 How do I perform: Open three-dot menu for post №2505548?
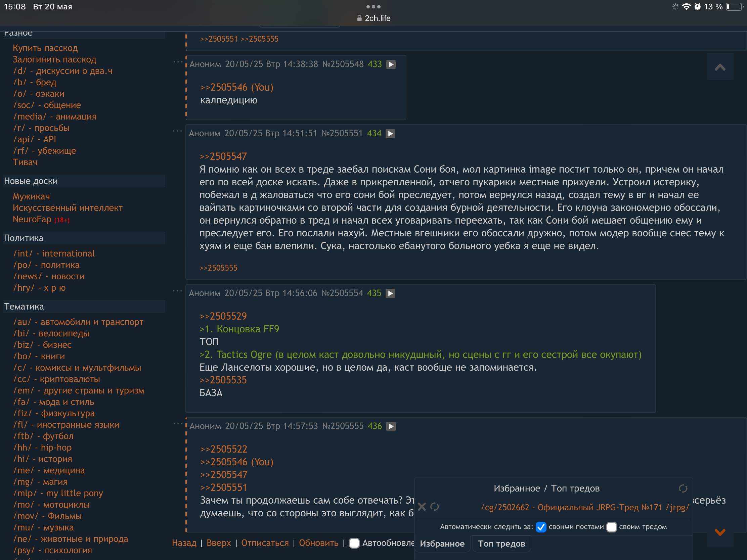click(x=178, y=62)
